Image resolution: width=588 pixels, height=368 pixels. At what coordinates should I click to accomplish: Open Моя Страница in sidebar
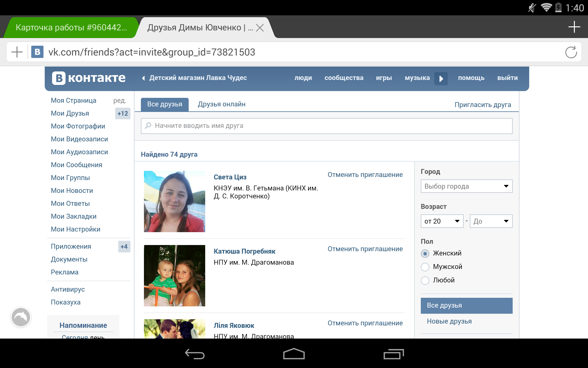(73, 101)
